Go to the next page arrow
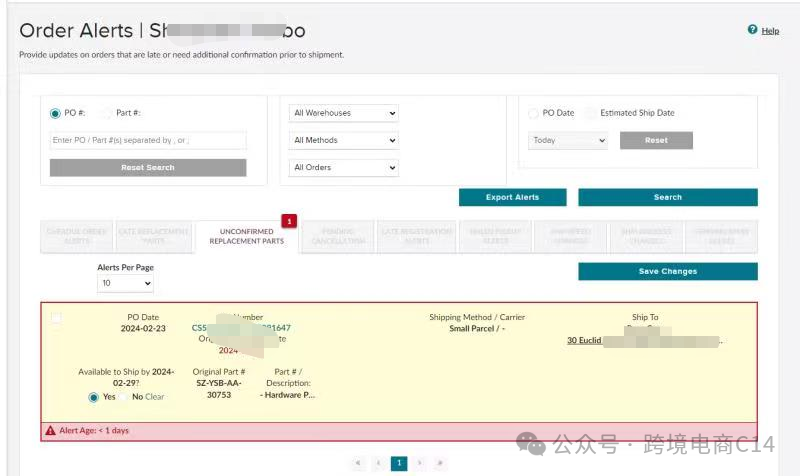Screen dimensions: 800x476 [419, 463]
